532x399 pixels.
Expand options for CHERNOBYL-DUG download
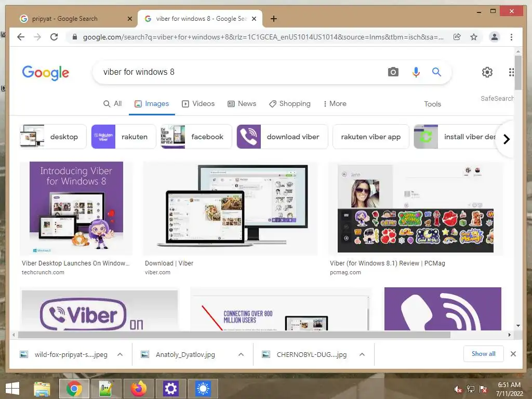coord(362,354)
